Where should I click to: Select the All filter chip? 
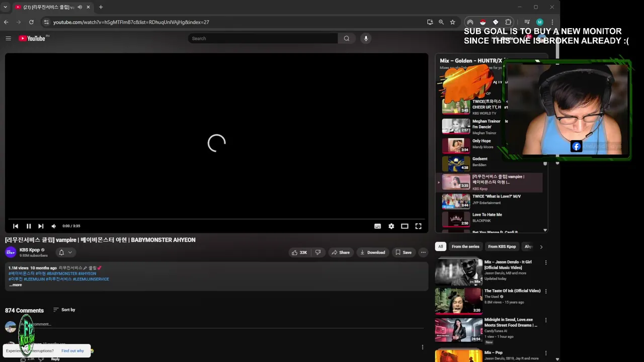[441, 246]
